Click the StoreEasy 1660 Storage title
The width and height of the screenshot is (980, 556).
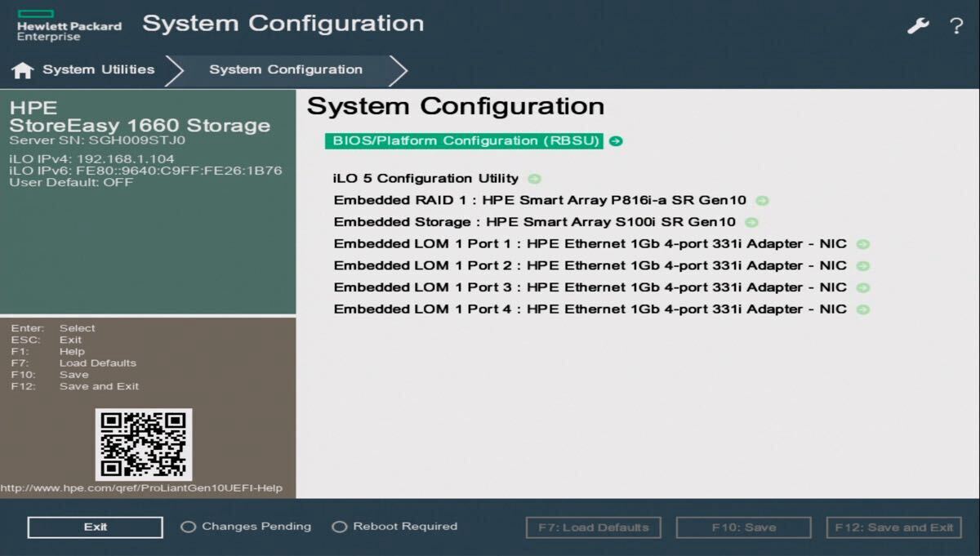pos(140,126)
